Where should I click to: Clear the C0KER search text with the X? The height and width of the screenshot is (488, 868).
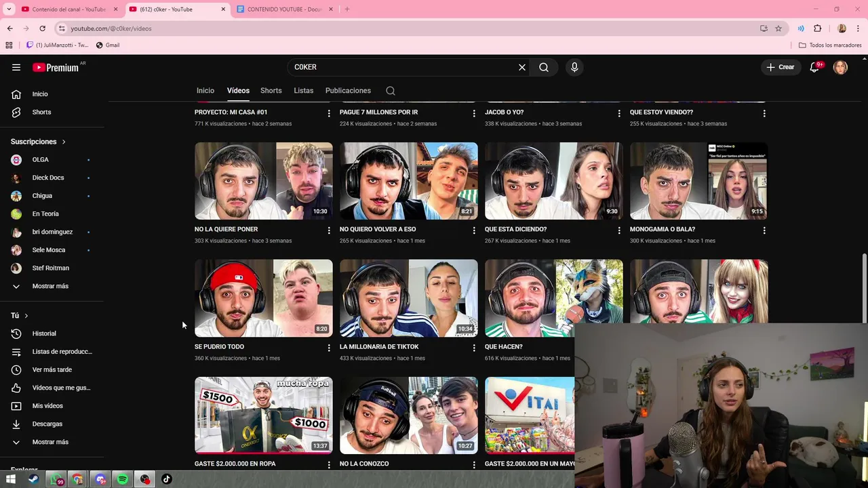(x=522, y=67)
